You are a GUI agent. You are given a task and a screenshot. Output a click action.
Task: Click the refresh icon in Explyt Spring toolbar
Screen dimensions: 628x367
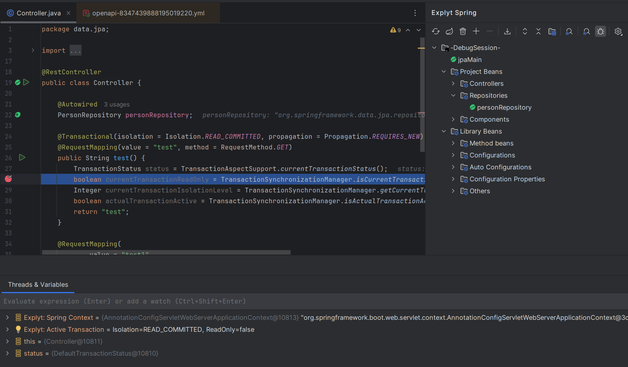[x=436, y=31]
